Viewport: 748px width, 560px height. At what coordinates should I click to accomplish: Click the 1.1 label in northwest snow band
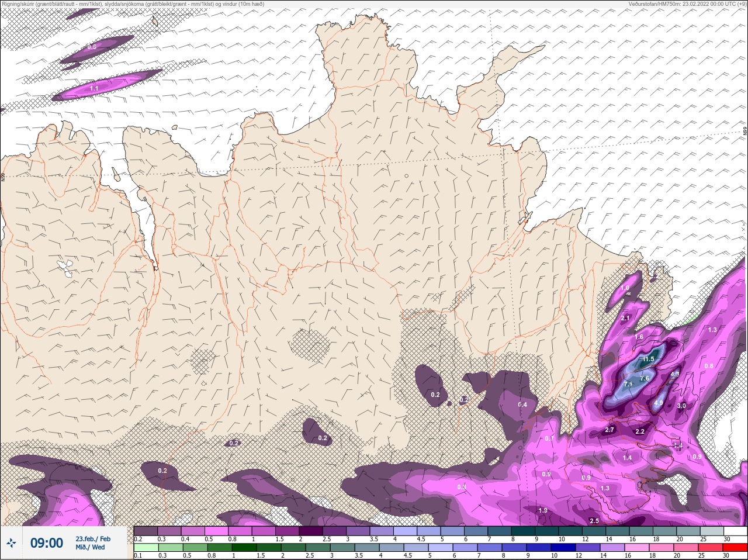pyautogui.click(x=94, y=88)
